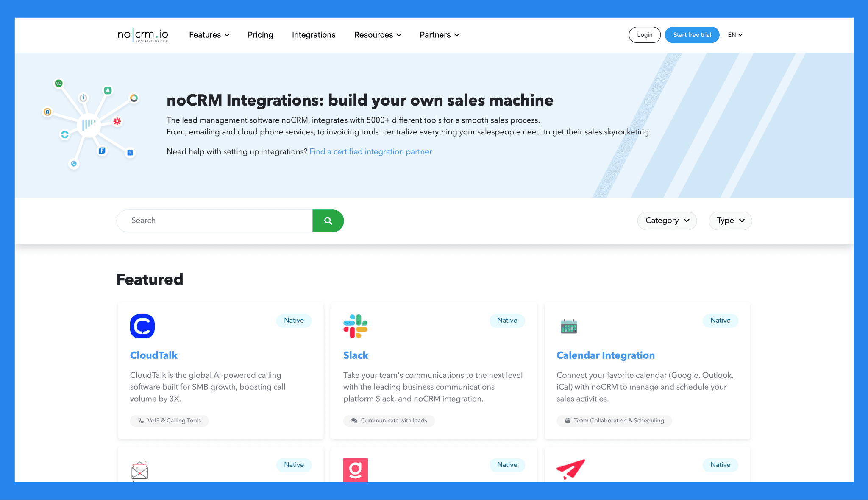Open the Features dropdown menu
Screen dimensions: 868x500
click(x=209, y=35)
